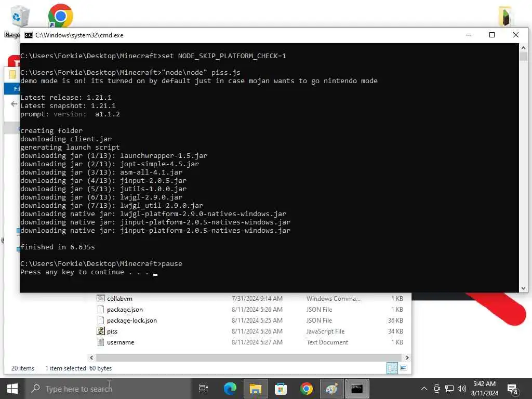Screen dimensions: 532x399
Task: Open the volume control tray icon
Action: pos(461,389)
